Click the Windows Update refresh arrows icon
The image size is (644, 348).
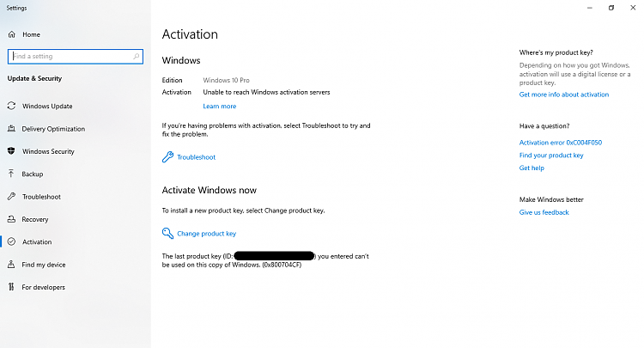click(11, 106)
